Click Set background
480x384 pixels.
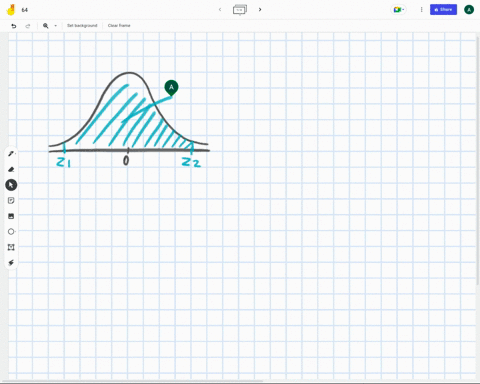(82, 25)
